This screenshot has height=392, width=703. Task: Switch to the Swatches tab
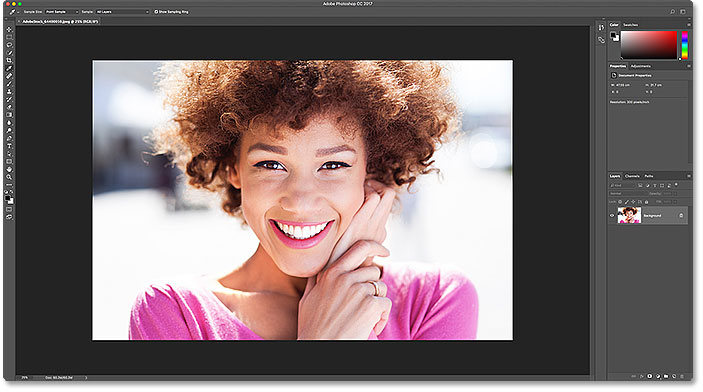tap(630, 25)
